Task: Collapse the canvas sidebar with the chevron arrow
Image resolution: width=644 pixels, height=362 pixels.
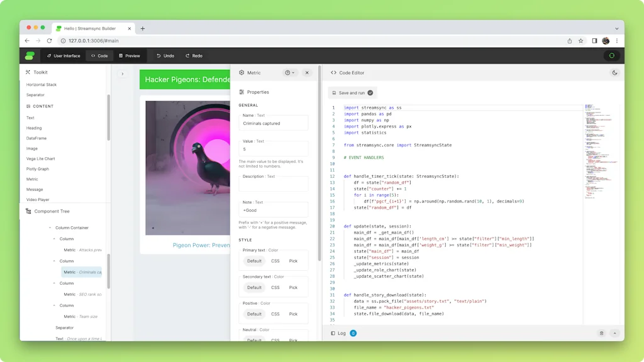Action: coord(121,73)
